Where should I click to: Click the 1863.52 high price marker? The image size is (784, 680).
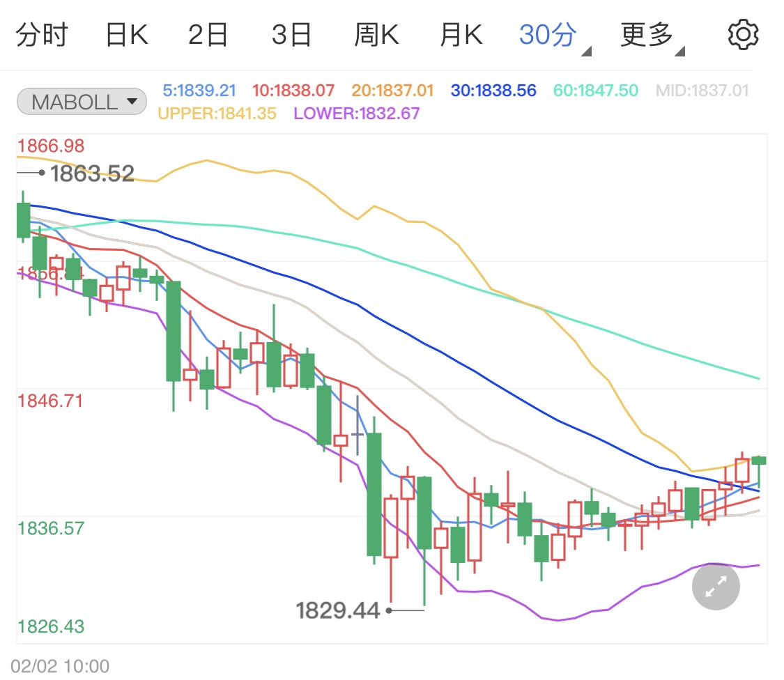pos(92,173)
